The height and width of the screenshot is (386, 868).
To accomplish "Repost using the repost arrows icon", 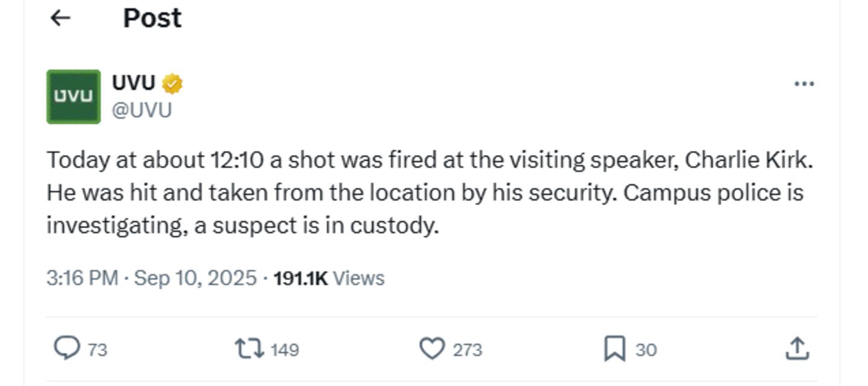I will click(249, 349).
